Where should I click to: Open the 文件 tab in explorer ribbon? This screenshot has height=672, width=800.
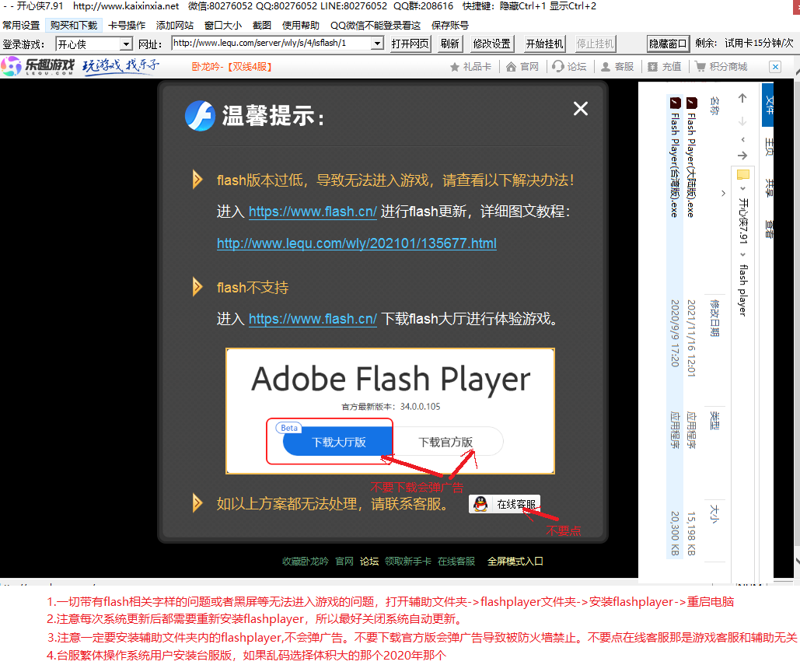tap(768, 104)
